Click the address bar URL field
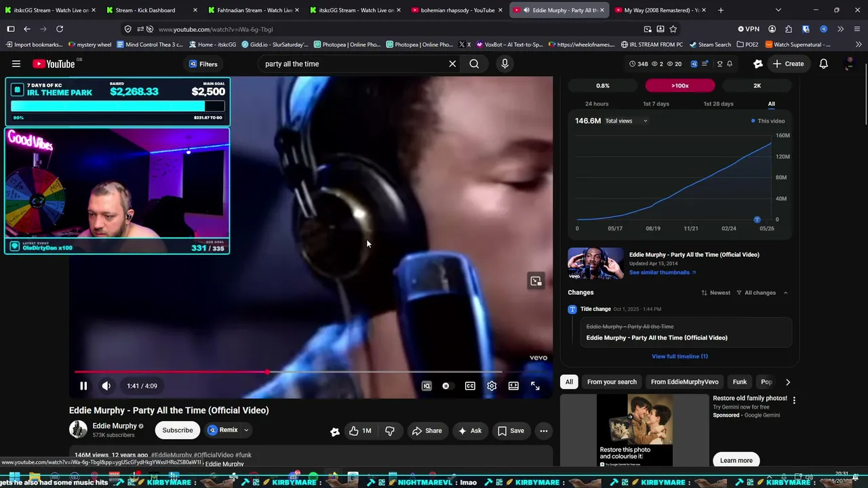Image resolution: width=868 pixels, height=488 pixels. pyautogui.click(x=380, y=29)
